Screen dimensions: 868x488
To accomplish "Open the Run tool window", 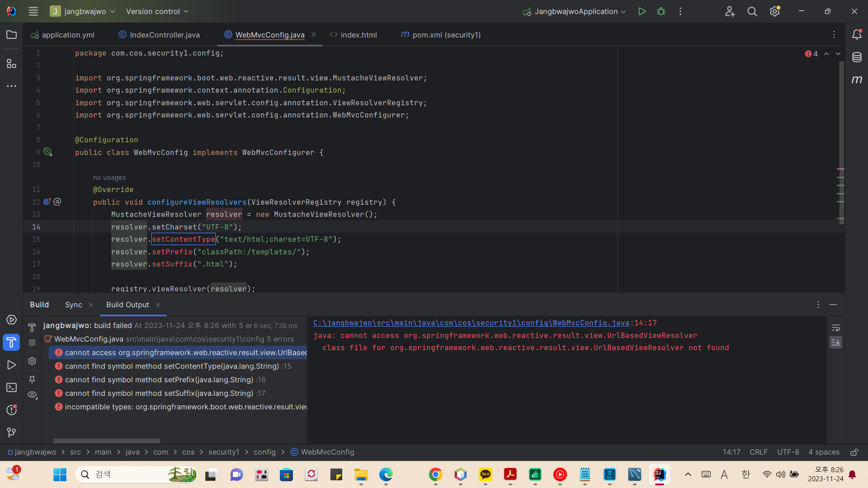I will (12, 365).
